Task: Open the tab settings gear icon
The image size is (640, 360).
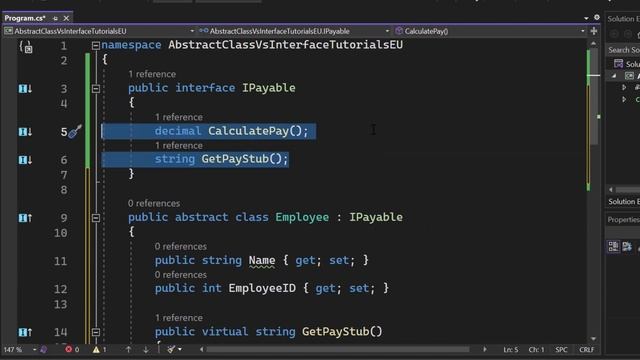Action: [597, 18]
